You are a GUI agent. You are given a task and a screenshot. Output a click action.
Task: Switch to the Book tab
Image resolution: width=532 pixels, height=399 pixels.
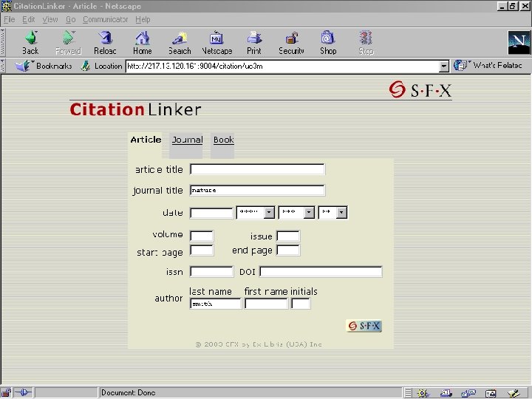[x=223, y=140]
